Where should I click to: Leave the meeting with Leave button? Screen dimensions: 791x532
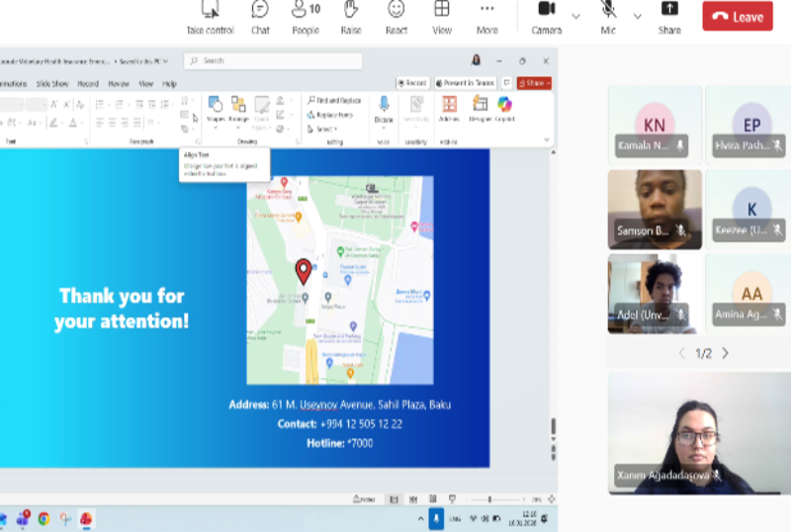[737, 17]
